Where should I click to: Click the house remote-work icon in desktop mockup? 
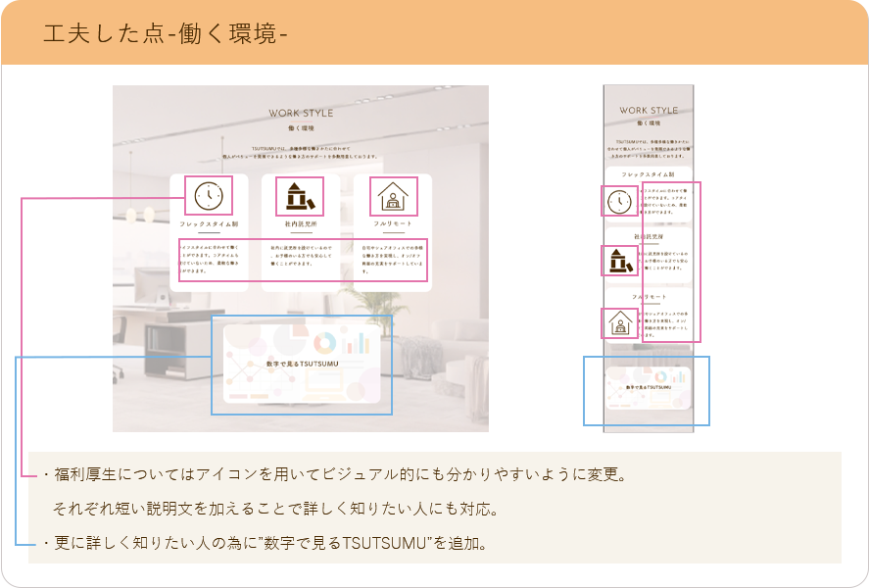pos(393,197)
